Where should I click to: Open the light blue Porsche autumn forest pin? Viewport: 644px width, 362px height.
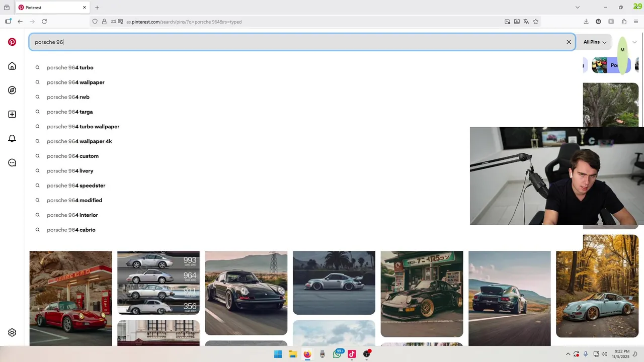pos(597,286)
